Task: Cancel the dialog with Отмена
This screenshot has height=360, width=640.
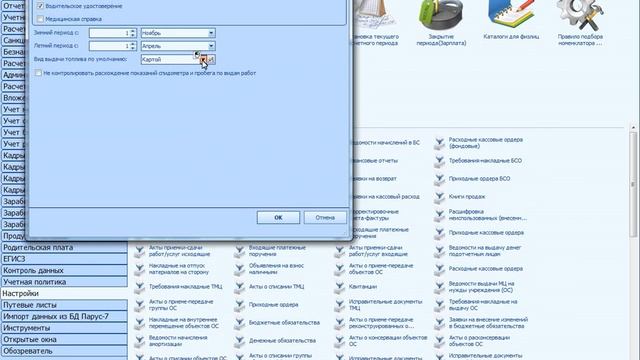Action: click(x=325, y=218)
